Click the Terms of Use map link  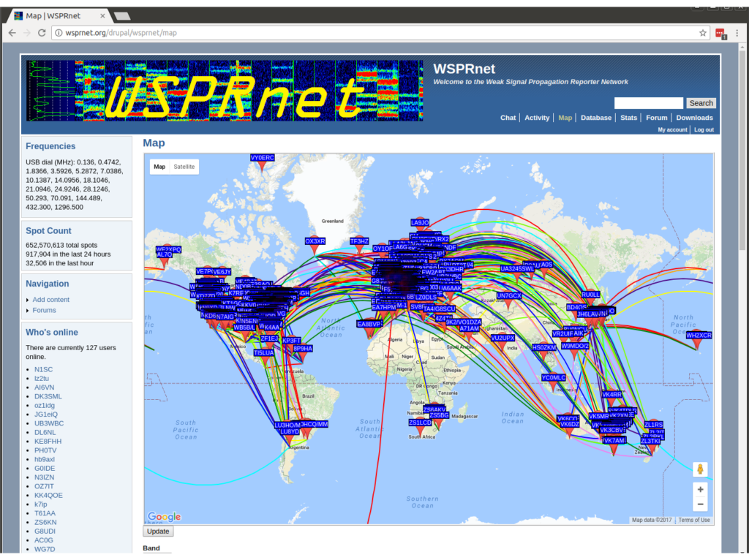[x=693, y=520]
